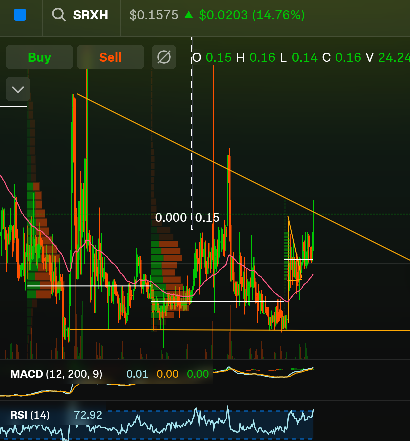Expand the chevron dropdown below Buy
The height and width of the screenshot is (441, 410).
(18, 89)
